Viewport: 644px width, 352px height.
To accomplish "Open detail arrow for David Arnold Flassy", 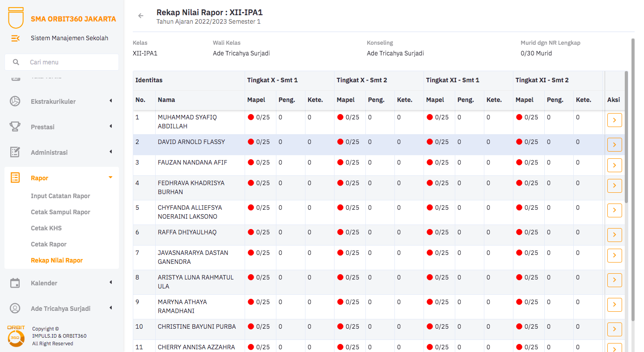I will [x=614, y=145].
